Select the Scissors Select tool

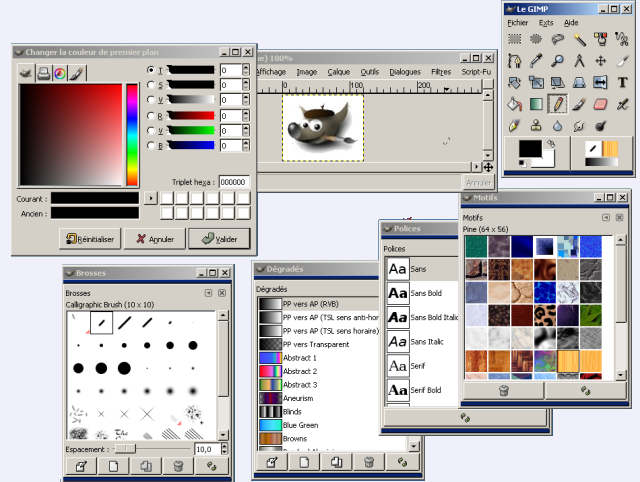pyautogui.click(x=622, y=39)
